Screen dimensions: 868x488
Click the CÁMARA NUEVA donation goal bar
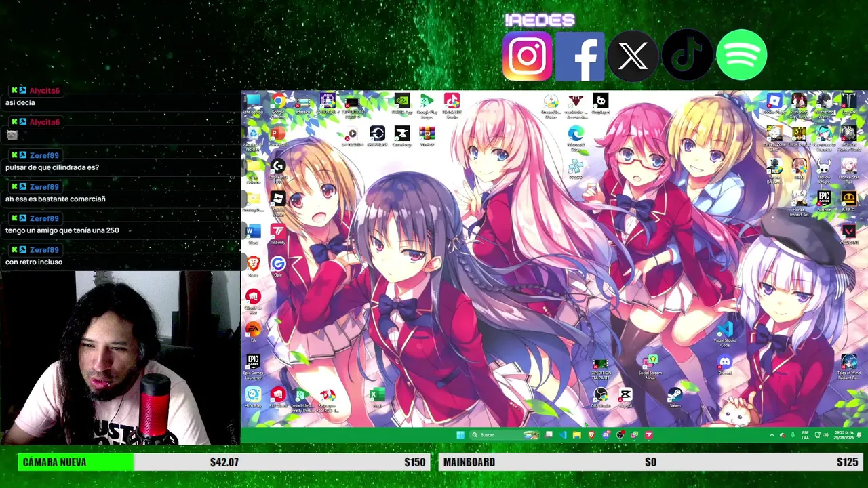click(x=224, y=462)
